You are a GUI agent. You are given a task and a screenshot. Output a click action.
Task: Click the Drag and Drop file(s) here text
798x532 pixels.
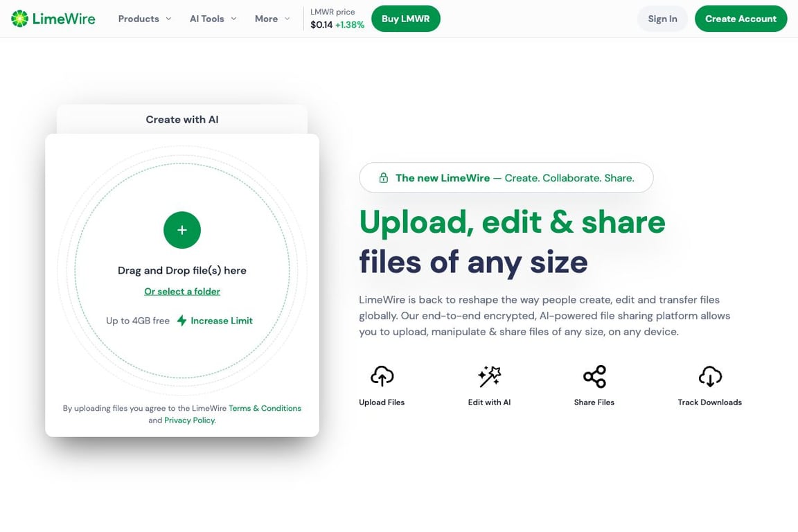coord(182,270)
